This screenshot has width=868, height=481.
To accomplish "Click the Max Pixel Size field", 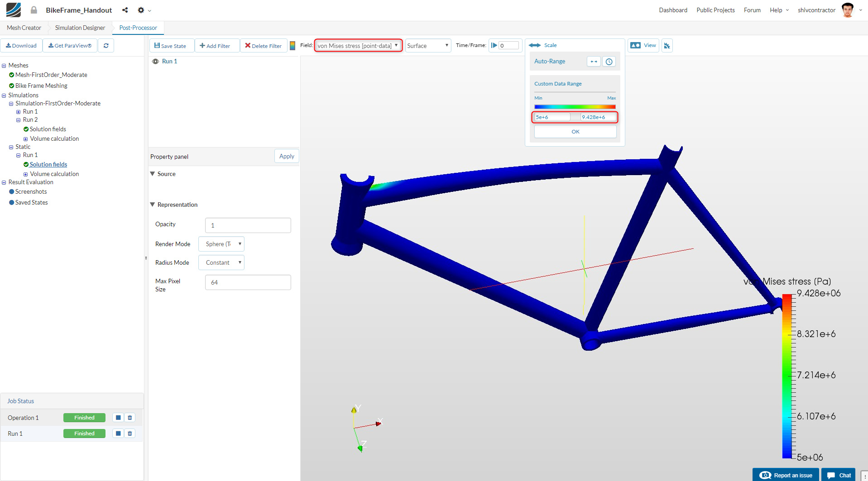I will [x=248, y=282].
